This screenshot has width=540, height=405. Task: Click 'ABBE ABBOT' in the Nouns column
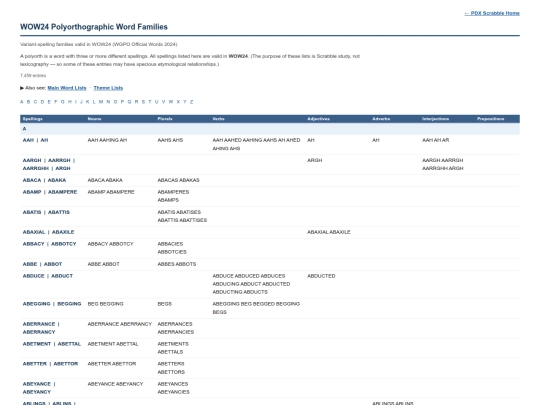click(104, 264)
